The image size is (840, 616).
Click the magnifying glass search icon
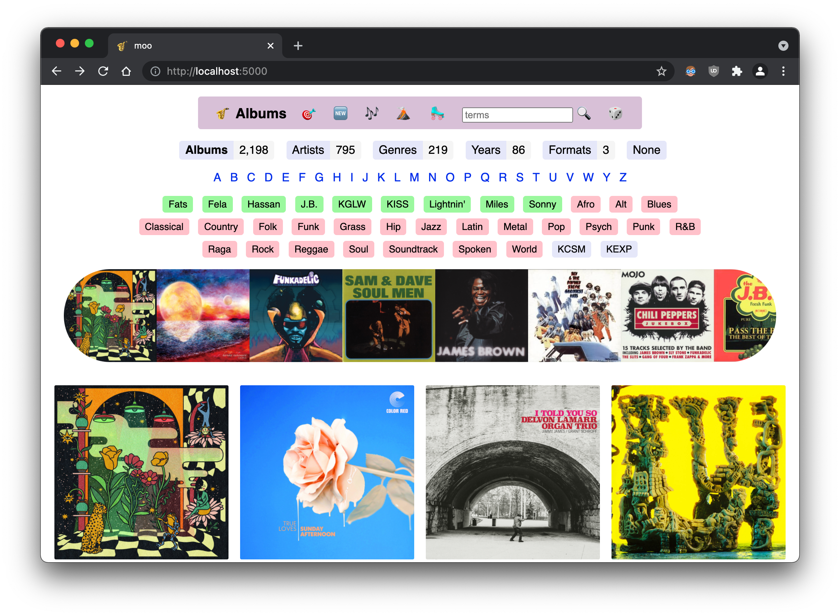point(584,113)
